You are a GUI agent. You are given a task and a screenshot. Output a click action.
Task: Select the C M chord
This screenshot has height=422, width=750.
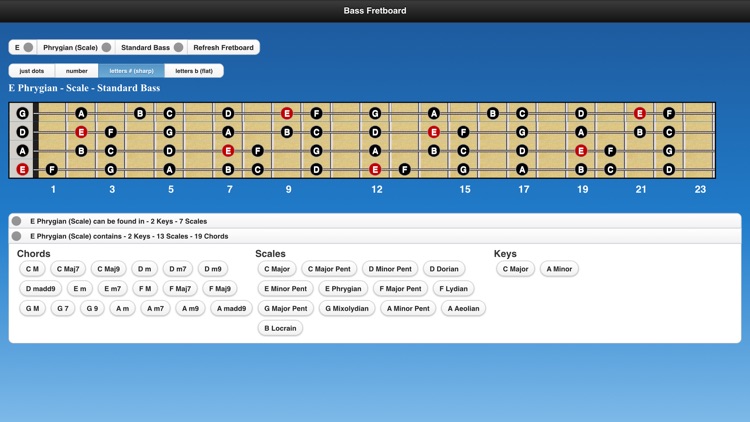point(32,269)
